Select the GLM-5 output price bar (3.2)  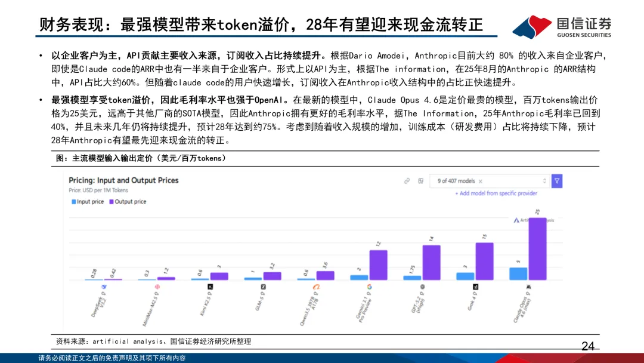point(273,276)
